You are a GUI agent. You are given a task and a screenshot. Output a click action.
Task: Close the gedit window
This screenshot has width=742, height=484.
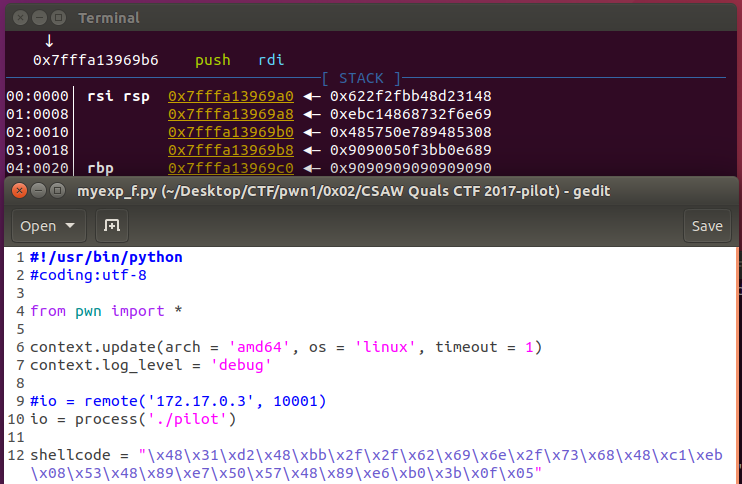coord(19,191)
